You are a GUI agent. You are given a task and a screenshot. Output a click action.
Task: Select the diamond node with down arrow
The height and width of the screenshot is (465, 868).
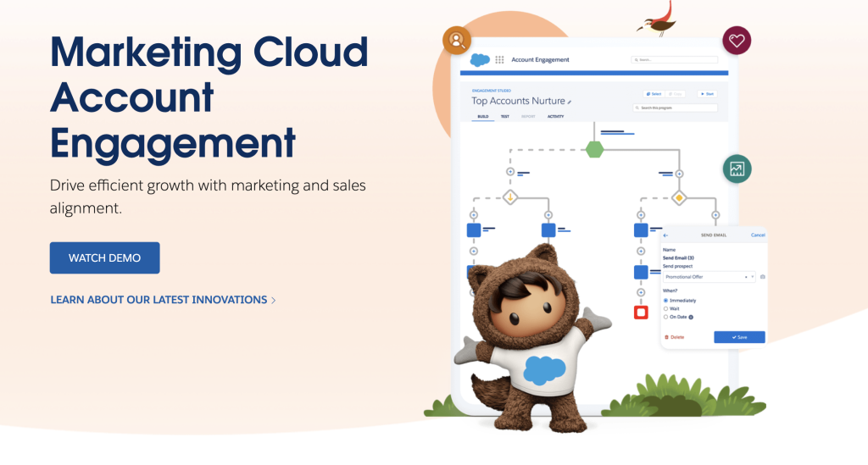tap(510, 197)
